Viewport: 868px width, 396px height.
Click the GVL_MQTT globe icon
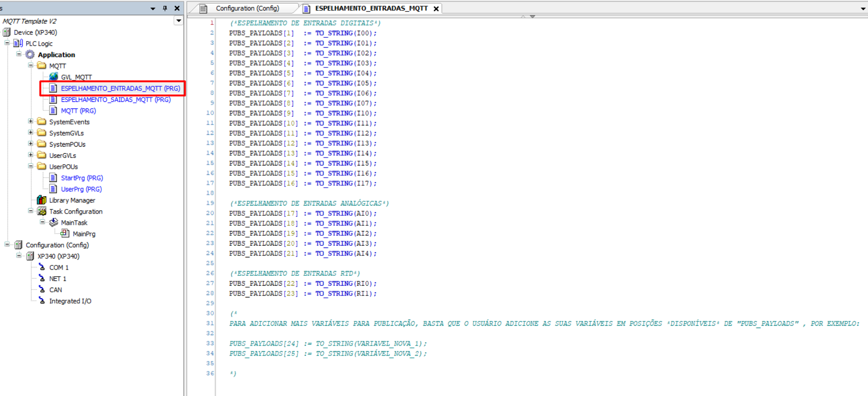(54, 77)
